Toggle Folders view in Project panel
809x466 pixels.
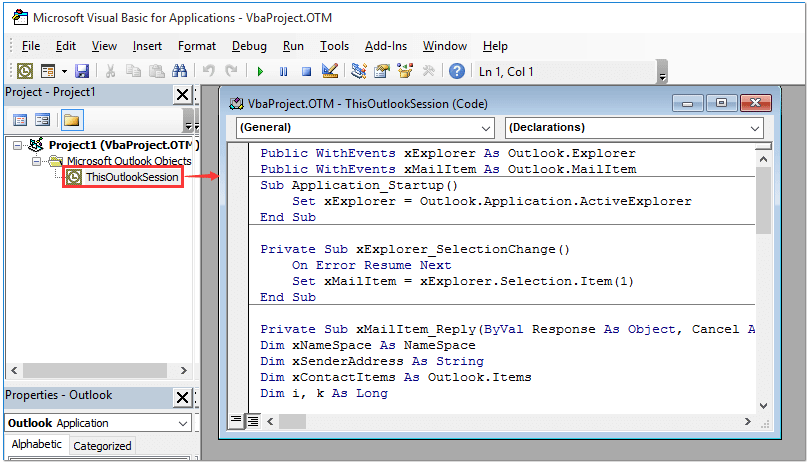72,120
